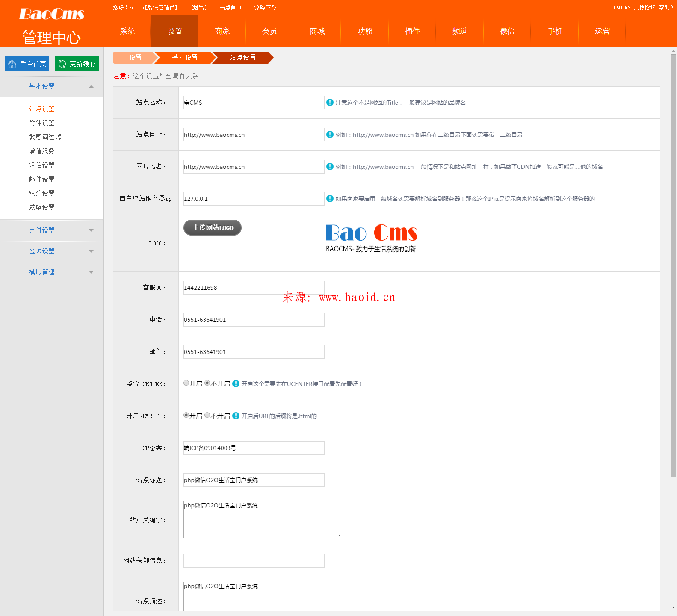Open the 运营 top navigation tab
This screenshot has width=677, height=616.
602,31
